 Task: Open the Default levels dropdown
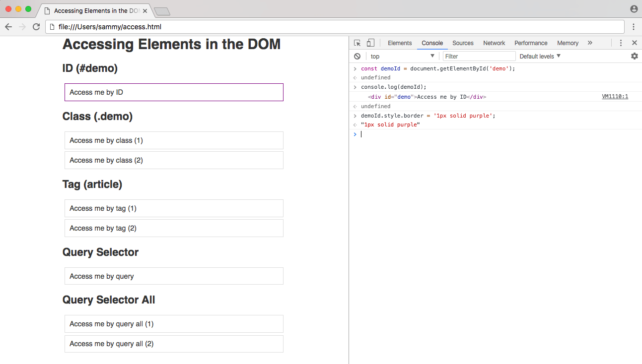click(x=540, y=57)
